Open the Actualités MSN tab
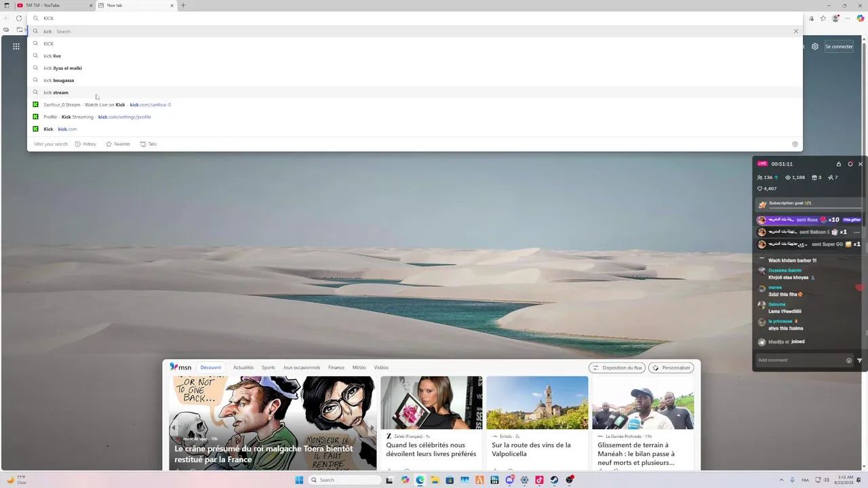 click(243, 367)
